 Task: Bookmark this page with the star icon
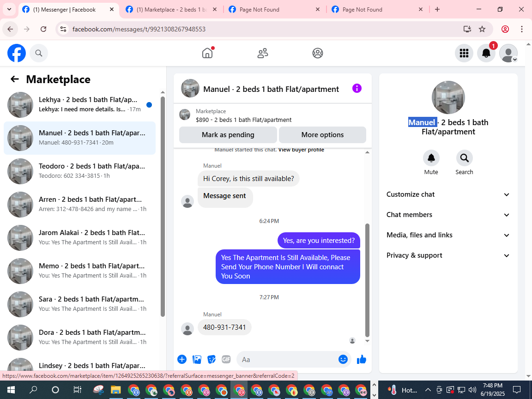(x=482, y=29)
